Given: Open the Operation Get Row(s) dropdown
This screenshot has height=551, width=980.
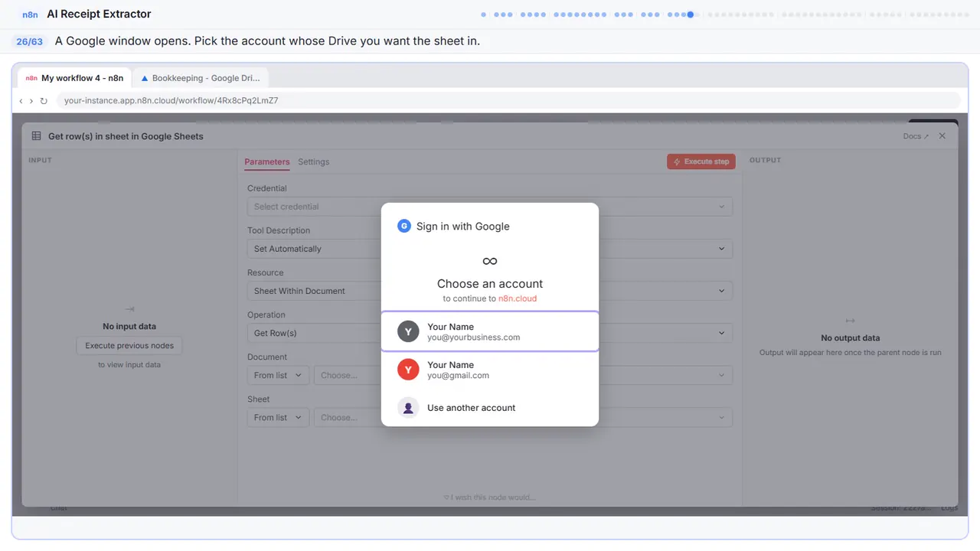Looking at the screenshot, I should (x=489, y=333).
